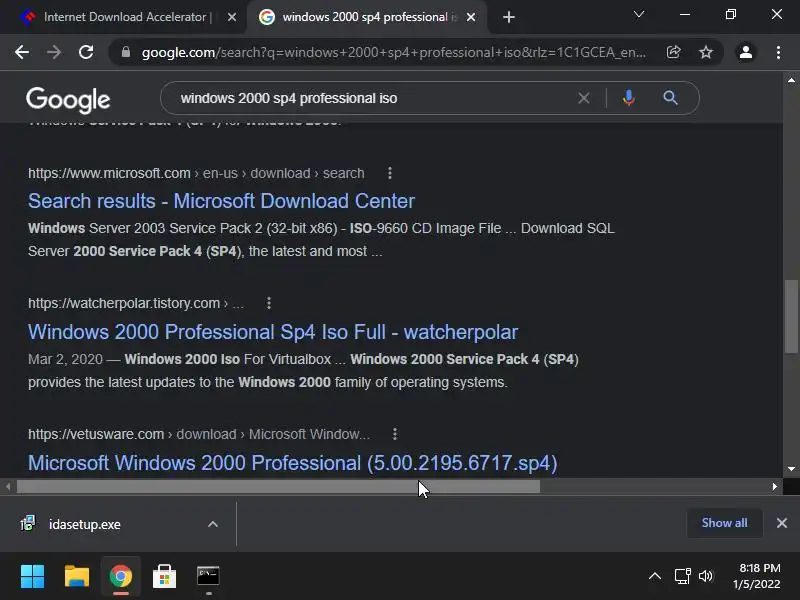Click the scroll-down arrow of vertical scrollbar
This screenshot has height=600, width=800.
(x=791, y=469)
